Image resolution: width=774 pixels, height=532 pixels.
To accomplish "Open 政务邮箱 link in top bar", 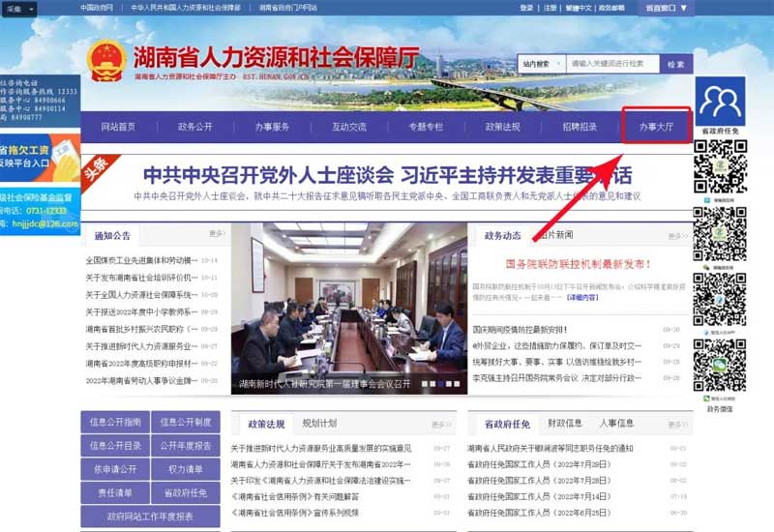I will point(611,8).
